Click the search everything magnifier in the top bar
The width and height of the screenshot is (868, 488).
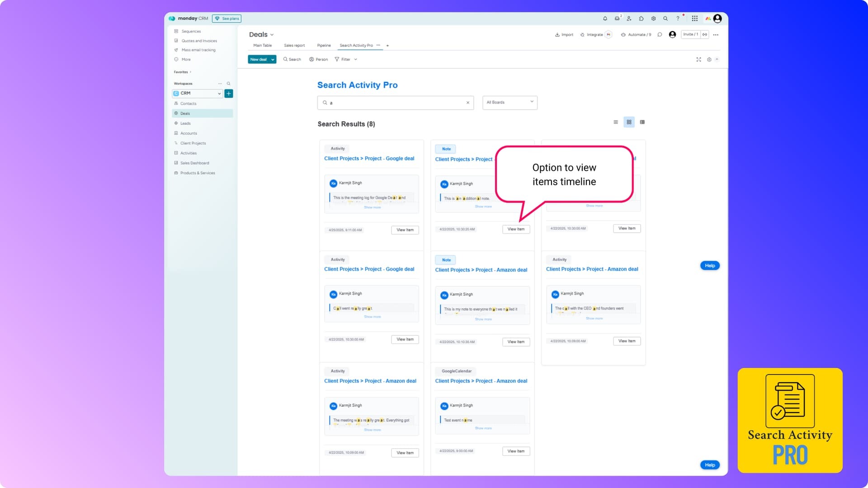[665, 19]
